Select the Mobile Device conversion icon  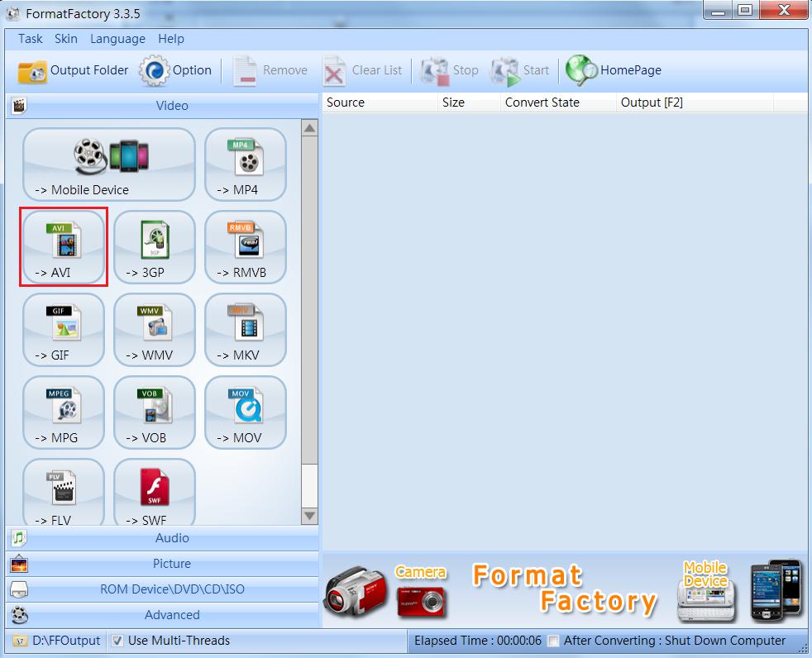point(109,164)
